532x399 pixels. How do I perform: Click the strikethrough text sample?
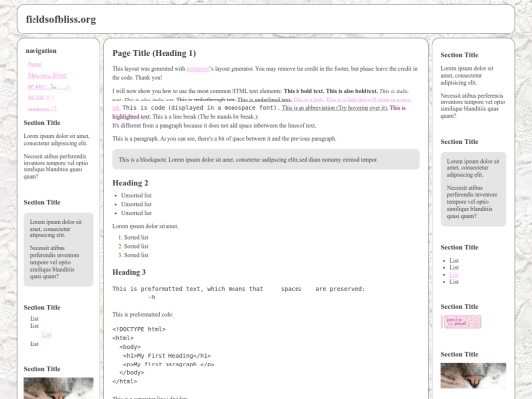(x=206, y=100)
